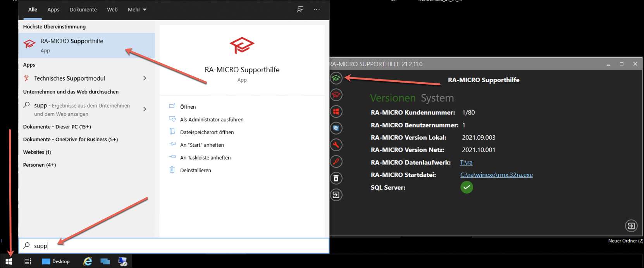Launch the TeamViewer remote icon in sidebar
This screenshot has height=268, width=644.
pos(336,128)
